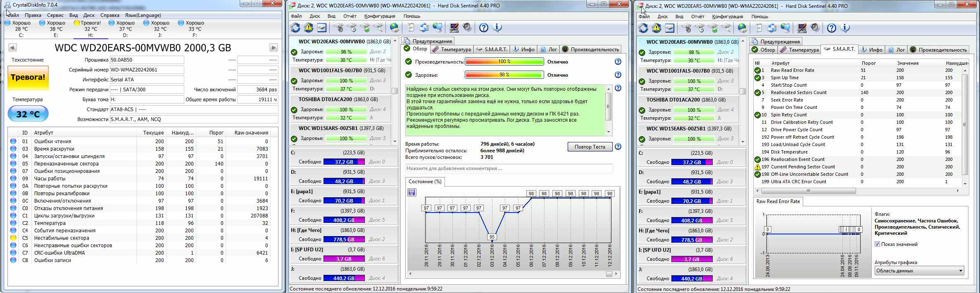Screen dimensions: 980x293
Task: Click up arrow of middle window disk list
Action: (395, 41)
